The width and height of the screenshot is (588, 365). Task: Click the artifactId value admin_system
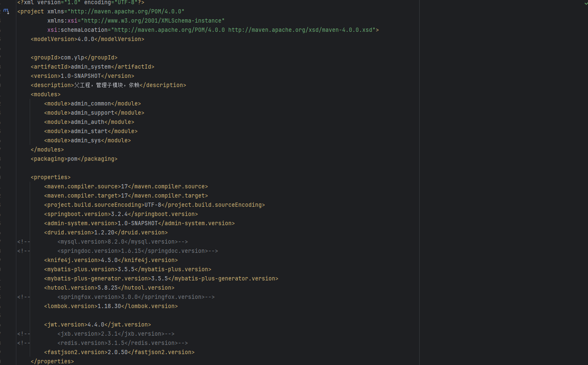[91, 67]
